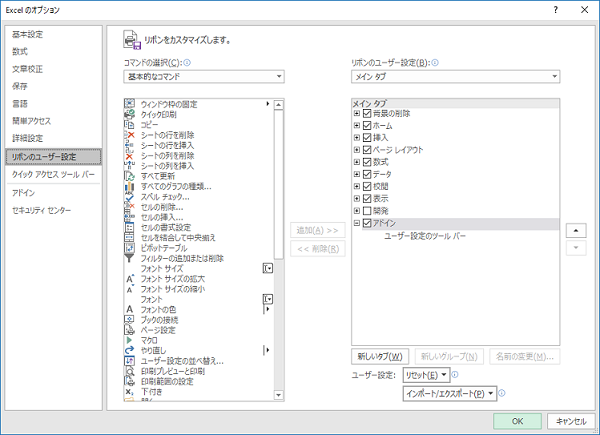The image size is (600, 435).
Task: Click the ピボットテーブル icon
Action: (130, 248)
